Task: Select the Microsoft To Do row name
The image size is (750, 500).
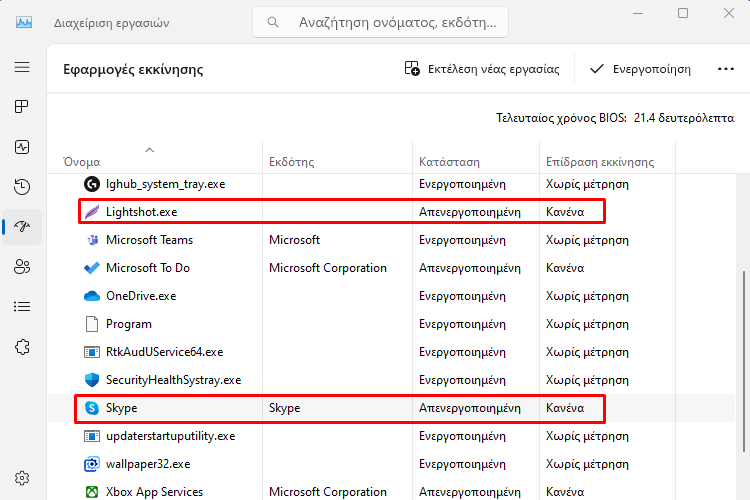Action: tap(148, 267)
